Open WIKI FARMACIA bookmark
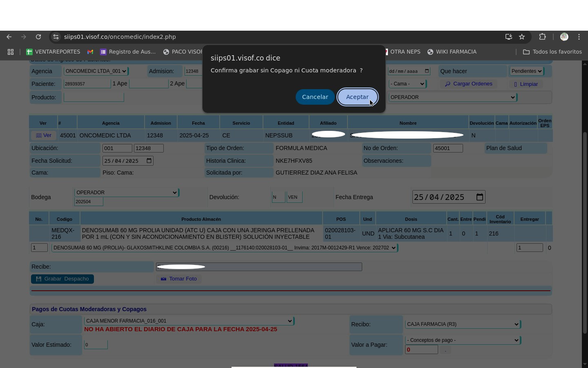 point(452,52)
